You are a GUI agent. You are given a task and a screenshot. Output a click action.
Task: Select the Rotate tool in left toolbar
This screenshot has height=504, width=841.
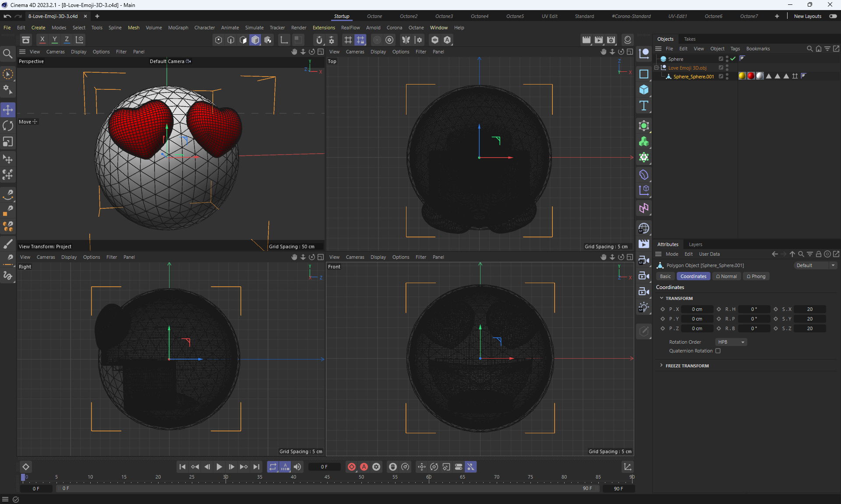(8, 126)
